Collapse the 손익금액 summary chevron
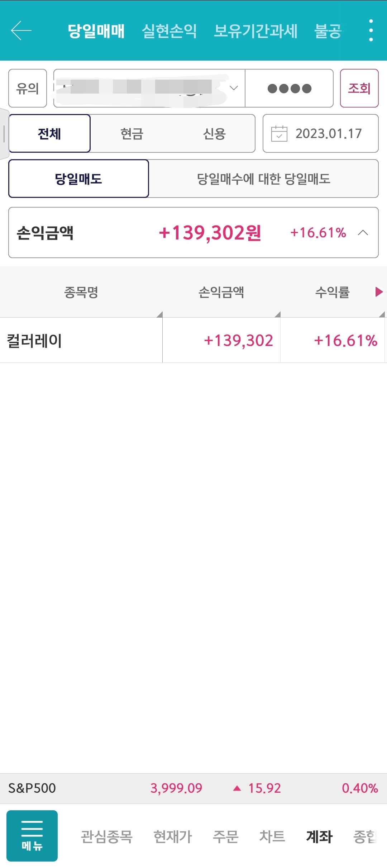This screenshot has height=868, width=387. [363, 233]
